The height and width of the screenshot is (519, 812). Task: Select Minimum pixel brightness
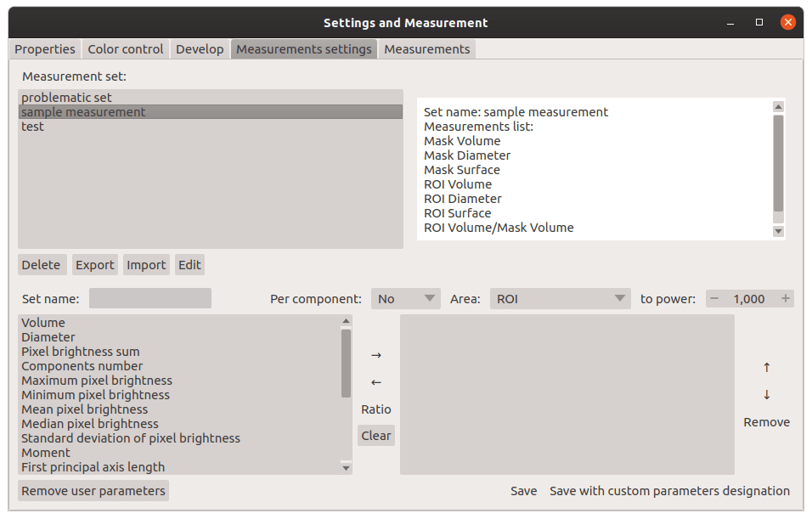180,395
